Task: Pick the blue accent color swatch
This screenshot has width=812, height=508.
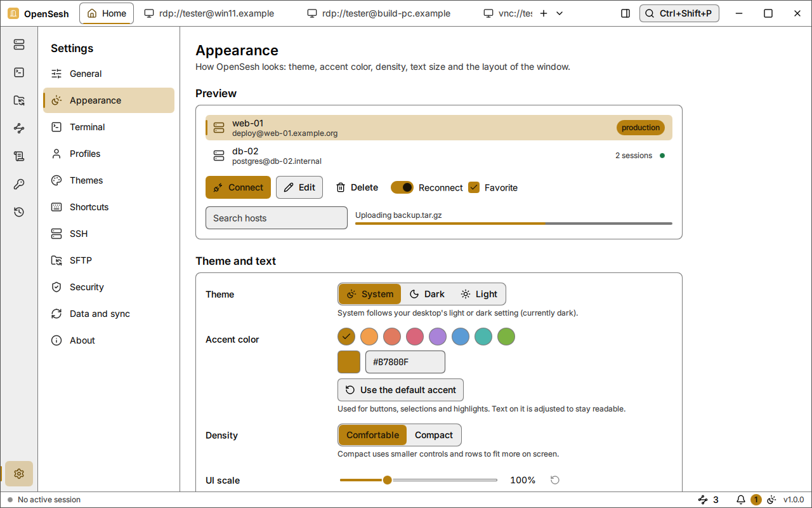Action: coord(461,337)
